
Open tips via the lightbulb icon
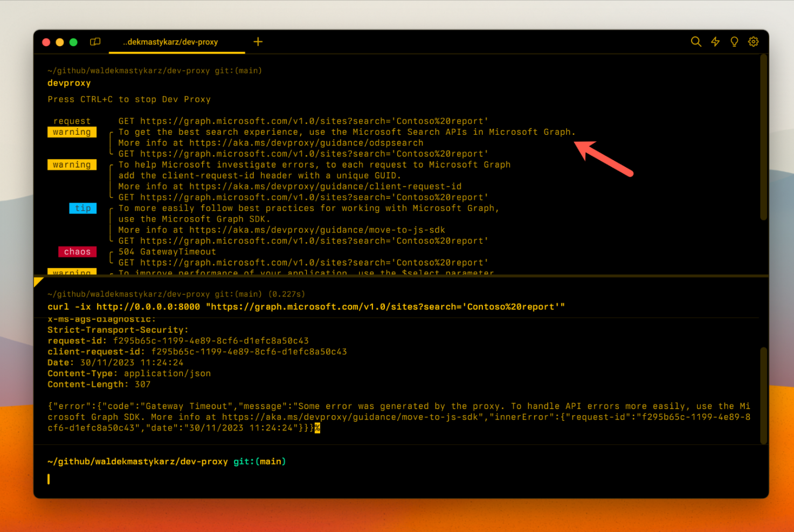tap(734, 42)
